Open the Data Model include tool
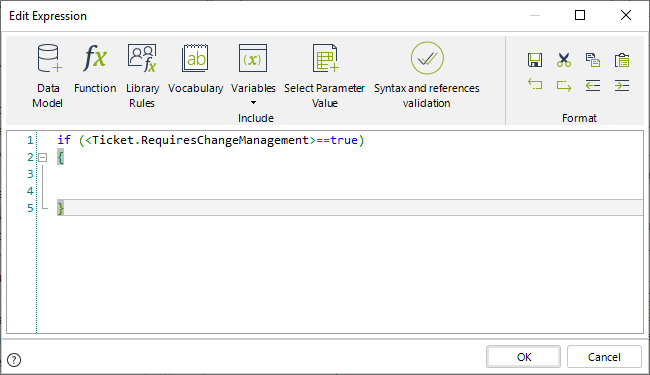The width and height of the screenshot is (650, 375). coord(48,75)
